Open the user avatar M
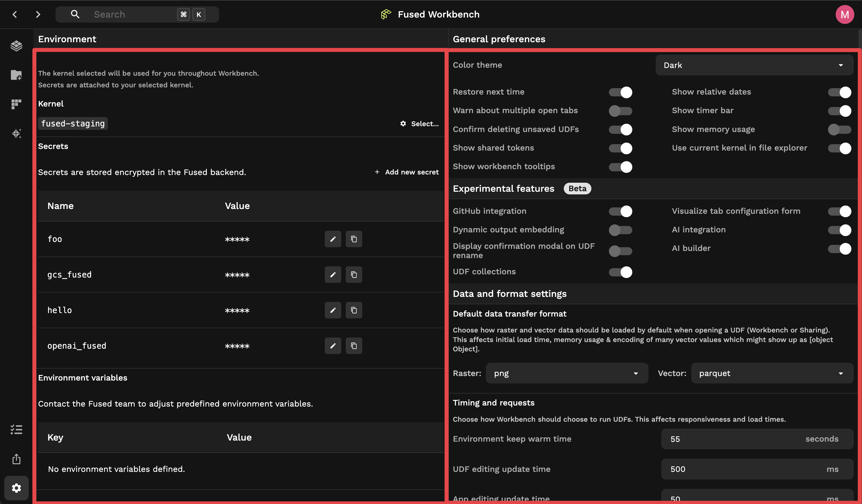862x504 pixels. point(844,14)
